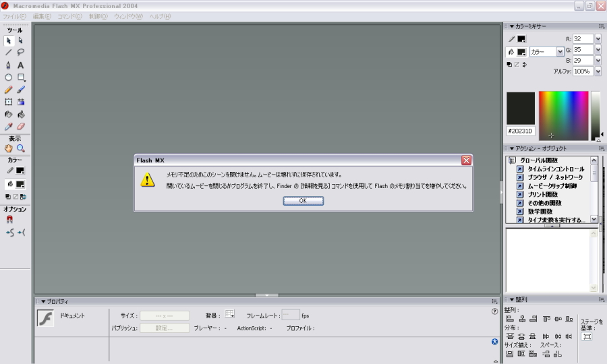The image size is (607, 364).
Task: Click the パブリッシュ 設定 button
Action: [165, 328]
